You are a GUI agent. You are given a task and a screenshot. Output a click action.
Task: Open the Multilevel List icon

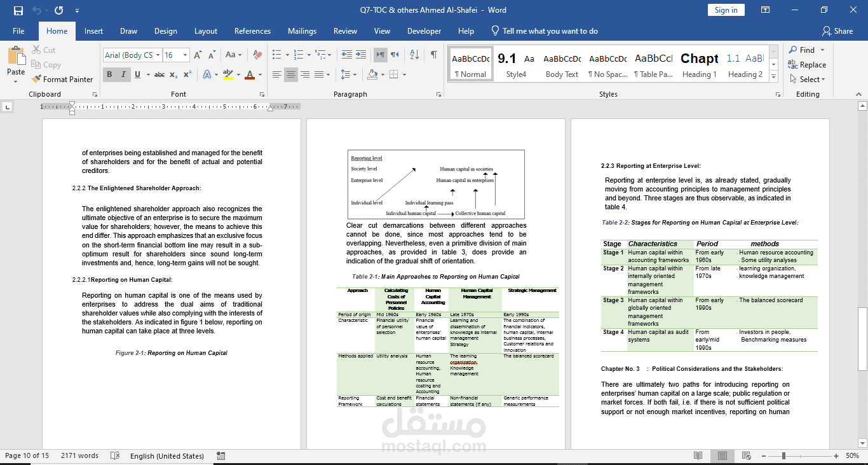coord(322,55)
